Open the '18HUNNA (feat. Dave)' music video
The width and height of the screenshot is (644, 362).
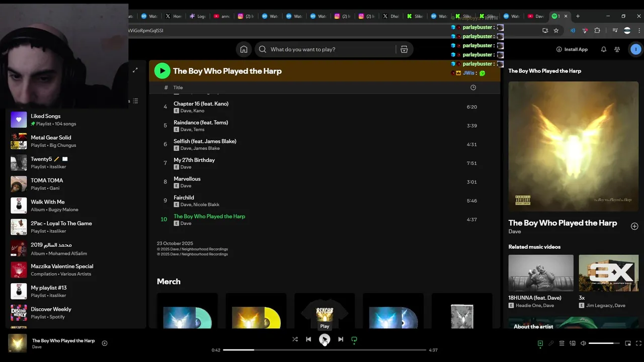pos(541,273)
